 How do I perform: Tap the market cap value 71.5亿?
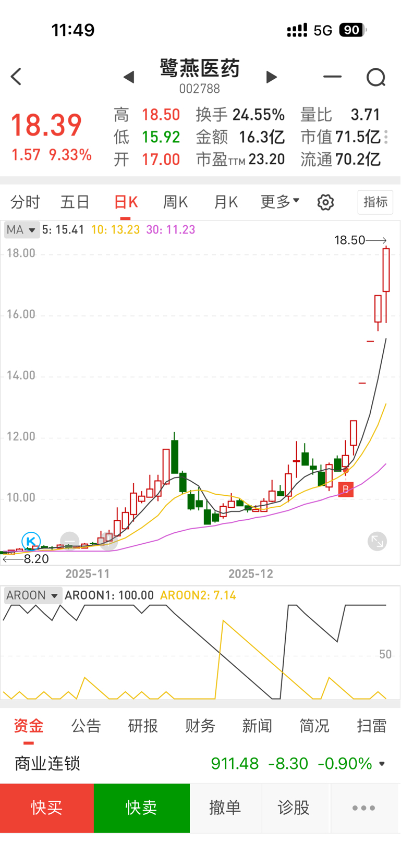pos(358,137)
